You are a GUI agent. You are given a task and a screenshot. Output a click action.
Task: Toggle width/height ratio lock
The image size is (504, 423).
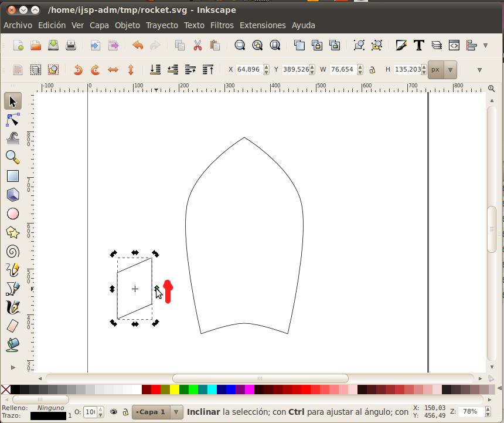(372, 70)
